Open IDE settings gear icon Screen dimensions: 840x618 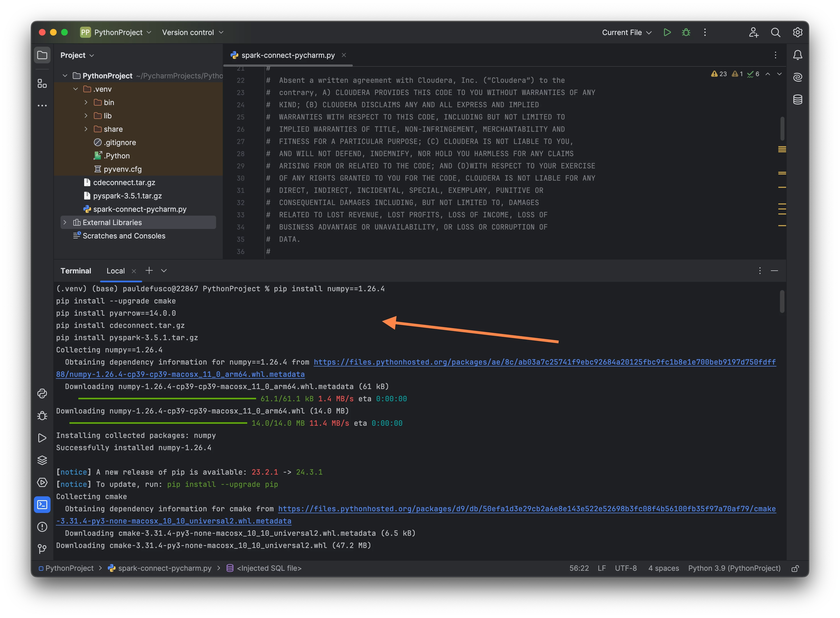(x=797, y=33)
